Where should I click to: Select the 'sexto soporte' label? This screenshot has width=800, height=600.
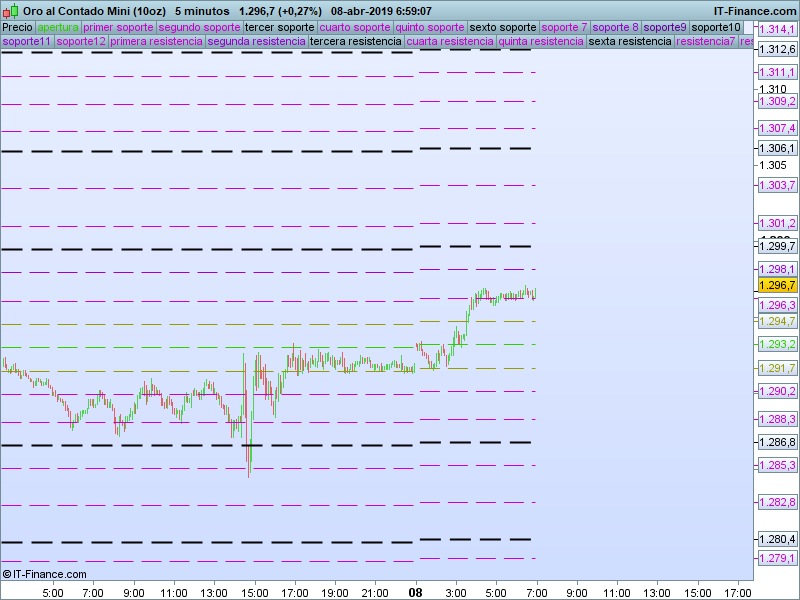(502, 27)
